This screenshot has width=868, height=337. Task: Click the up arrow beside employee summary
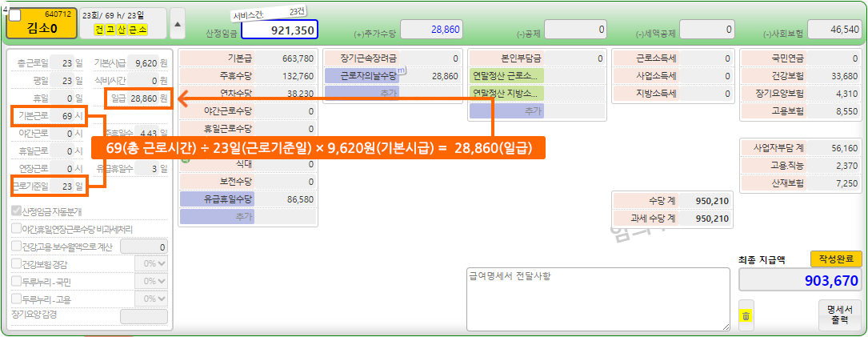coord(178,23)
